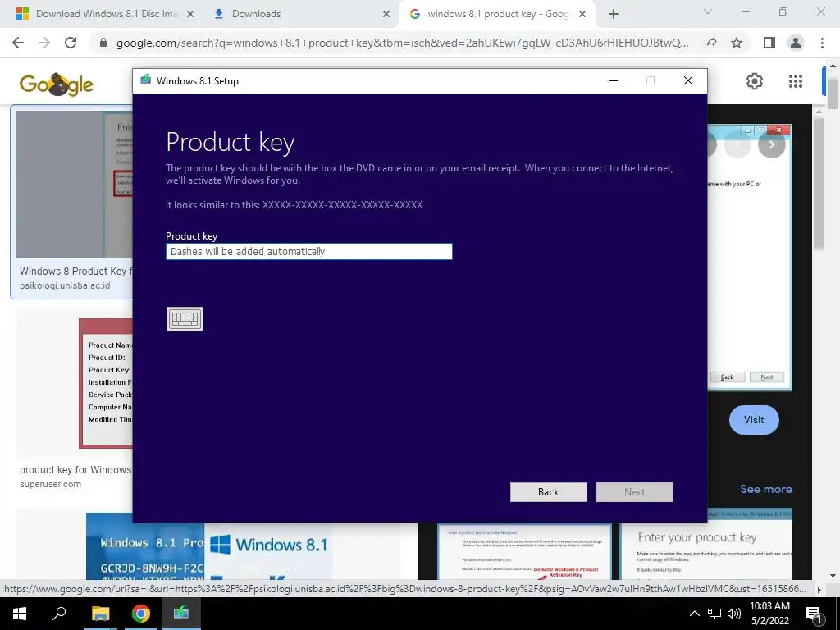The image size is (840, 630).
Task: Click the Back button in Windows 8.1 Setup
Action: pos(548,492)
